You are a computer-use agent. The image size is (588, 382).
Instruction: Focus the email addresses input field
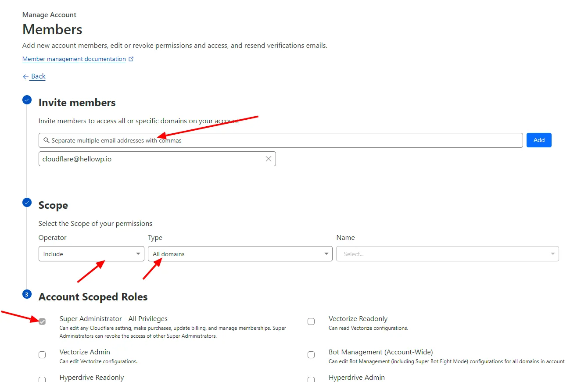281,140
